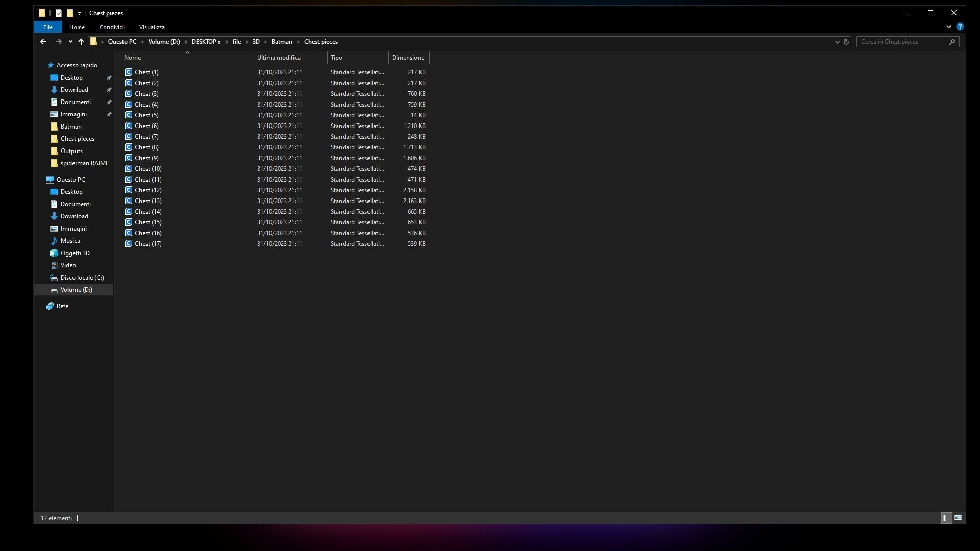Open the Help question mark icon
This screenshot has width=980, height=551.
(960, 27)
